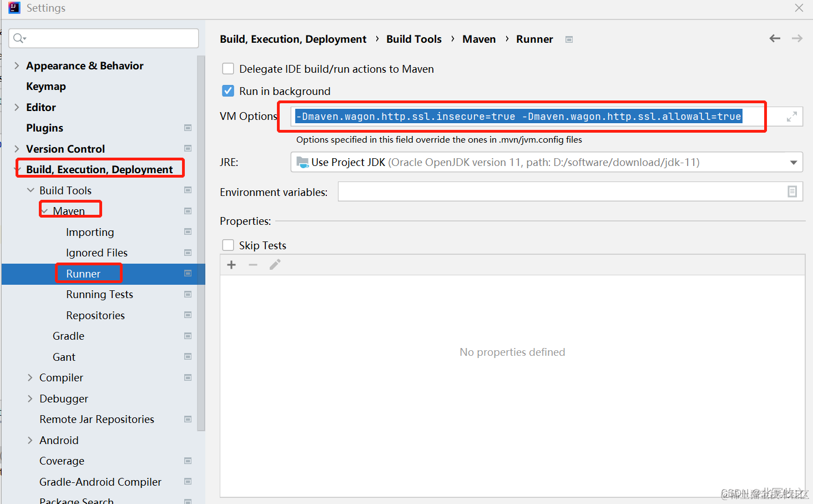Click project icon next to Compiler
This screenshot has width=813, height=504.
tap(188, 377)
